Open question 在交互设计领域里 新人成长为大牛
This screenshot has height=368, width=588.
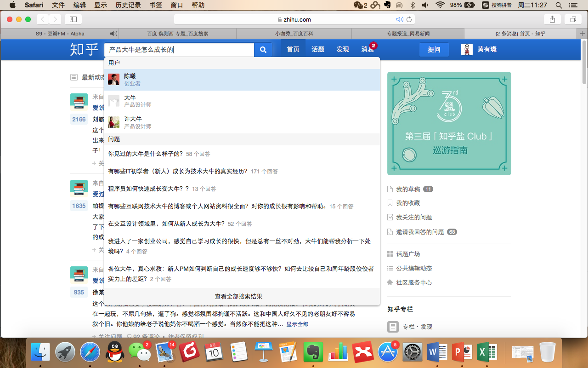point(166,224)
